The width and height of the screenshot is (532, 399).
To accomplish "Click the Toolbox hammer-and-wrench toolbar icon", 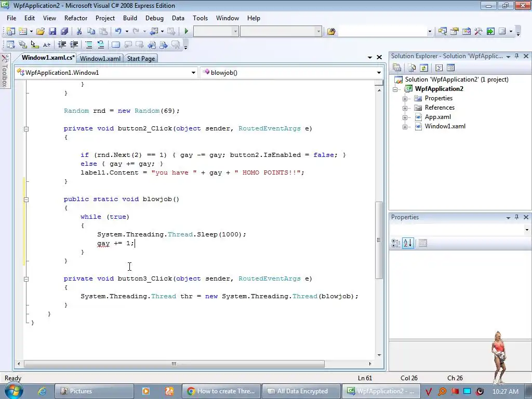I will click(x=478, y=31).
